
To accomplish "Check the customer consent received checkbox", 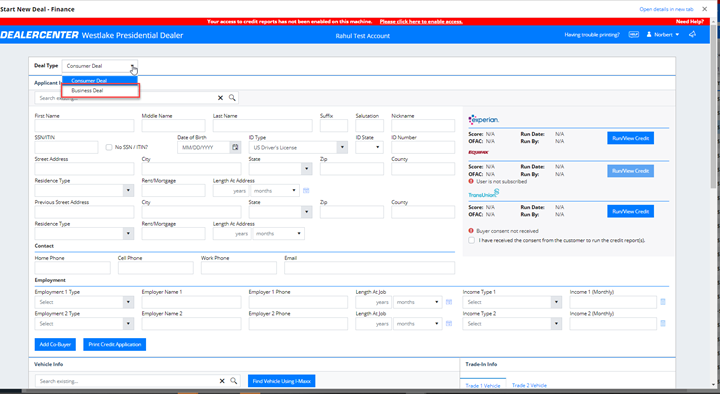I will 472,240.
